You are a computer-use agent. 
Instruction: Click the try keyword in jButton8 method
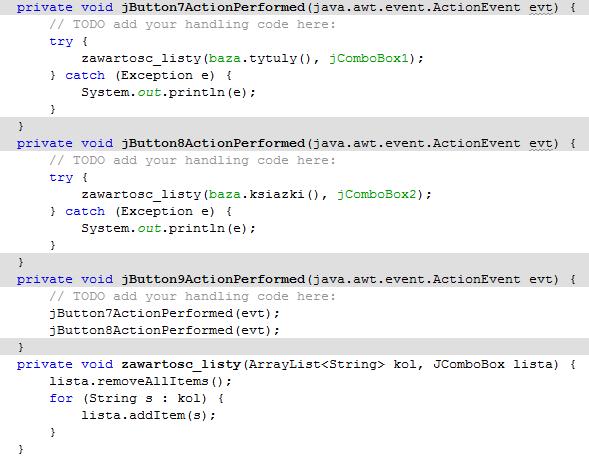[x=61, y=178]
